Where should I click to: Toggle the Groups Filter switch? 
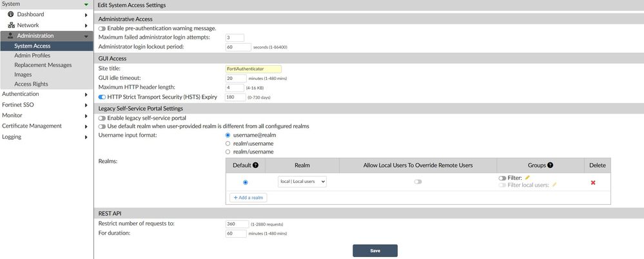tap(502, 178)
